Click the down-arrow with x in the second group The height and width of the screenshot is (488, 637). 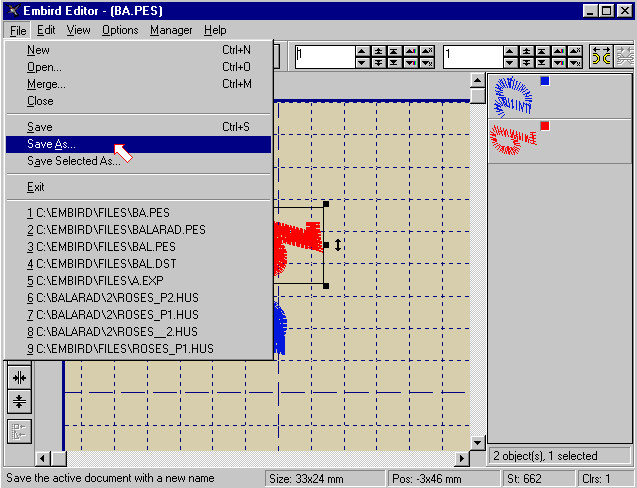(575, 63)
